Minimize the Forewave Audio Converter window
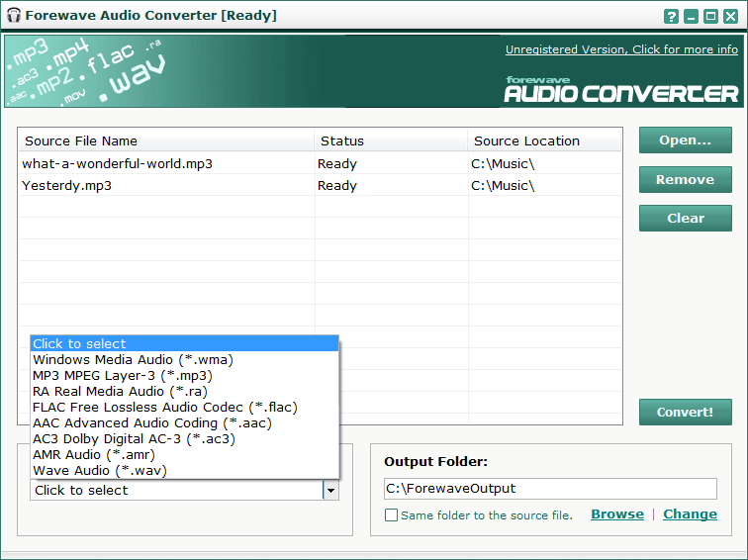Image resolution: width=748 pixels, height=560 pixels. point(691,17)
